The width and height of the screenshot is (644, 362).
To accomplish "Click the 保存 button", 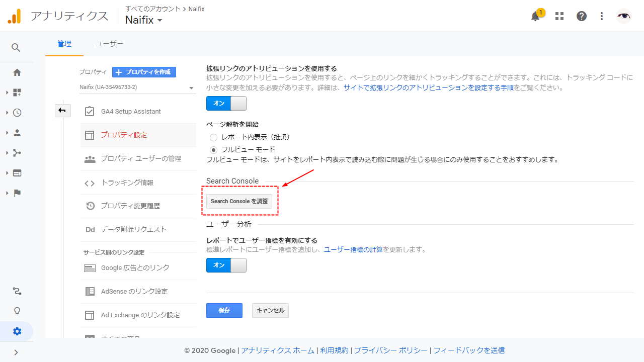I will pyautogui.click(x=224, y=310).
